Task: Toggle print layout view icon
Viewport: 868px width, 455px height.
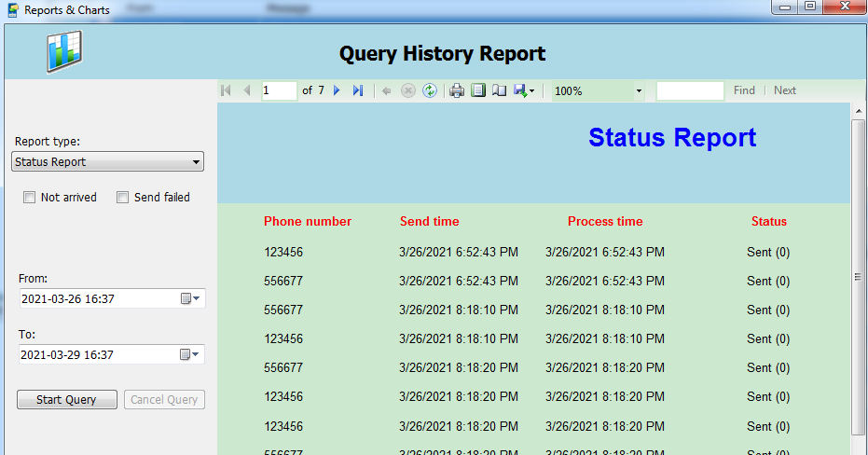Action: coord(478,90)
